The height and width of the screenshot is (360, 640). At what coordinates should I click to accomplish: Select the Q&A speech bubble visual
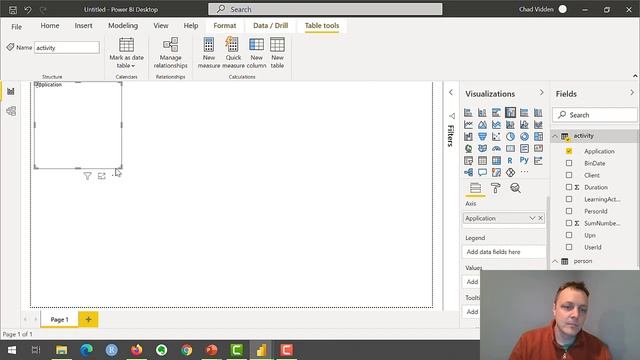point(482,172)
